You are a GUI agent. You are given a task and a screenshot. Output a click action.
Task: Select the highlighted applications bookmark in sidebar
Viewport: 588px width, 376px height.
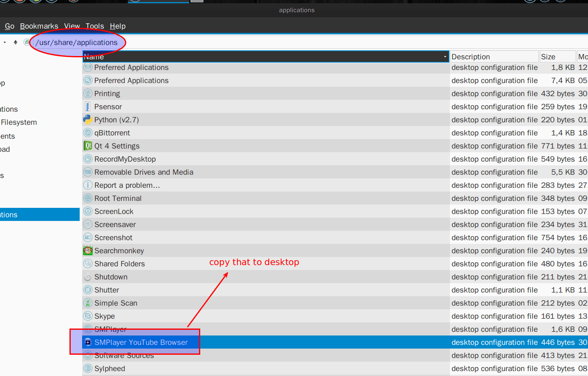click(x=40, y=214)
